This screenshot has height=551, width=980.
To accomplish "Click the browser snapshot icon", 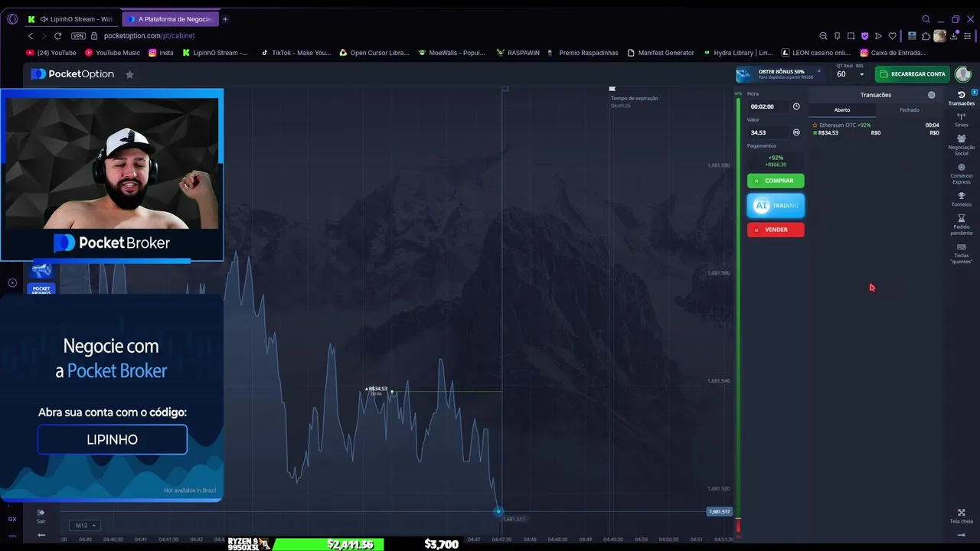I will pos(851,36).
